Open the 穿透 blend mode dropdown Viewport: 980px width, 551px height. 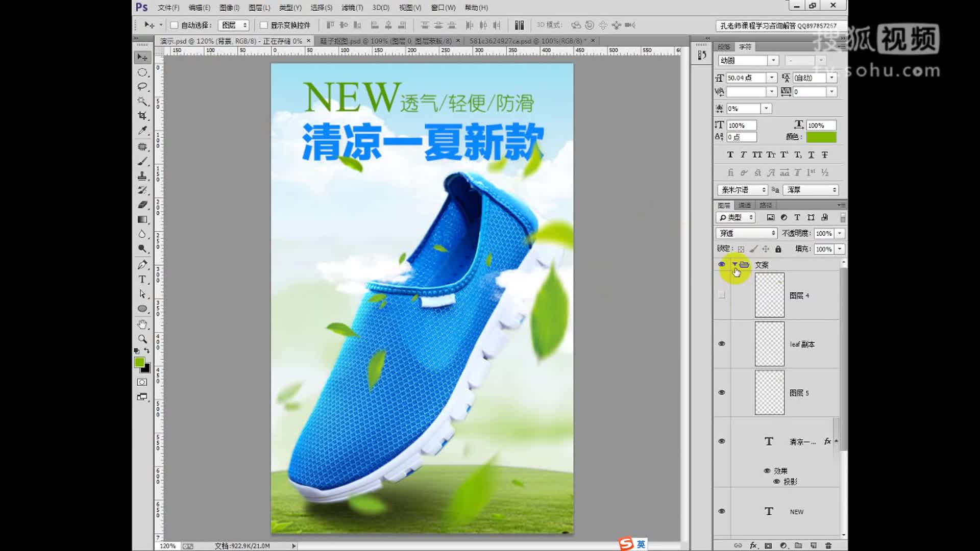(x=747, y=233)
